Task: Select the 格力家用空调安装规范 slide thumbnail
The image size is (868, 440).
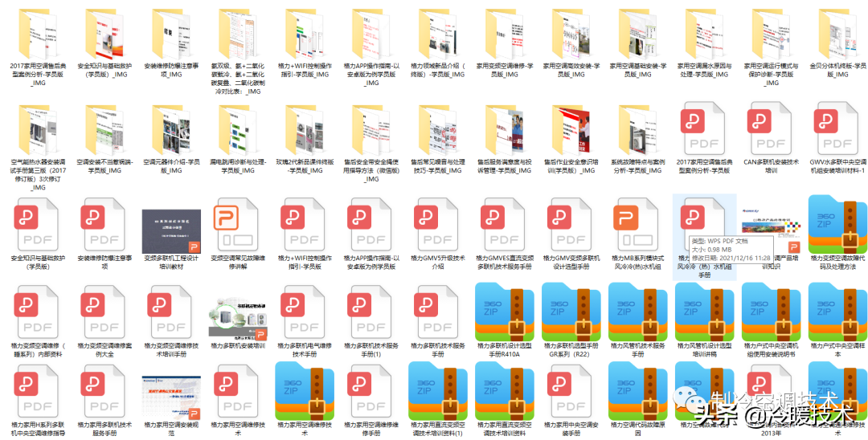Action: tap(171, 397)
